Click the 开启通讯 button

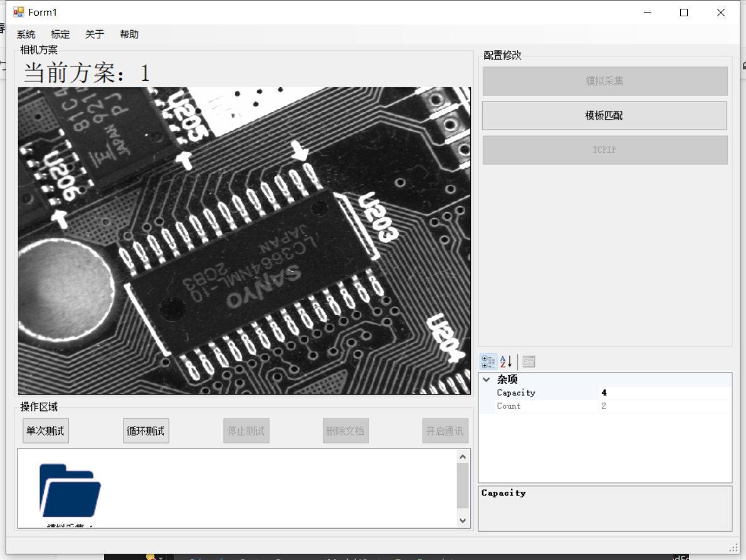click(445, 431)
